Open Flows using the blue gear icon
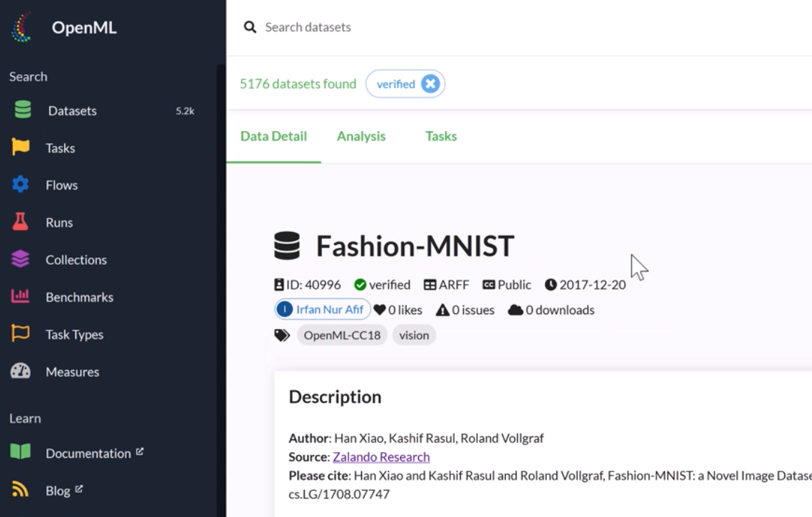Viewport: 812px width, 517px height. pyautogui.click(x=21, y=184)
